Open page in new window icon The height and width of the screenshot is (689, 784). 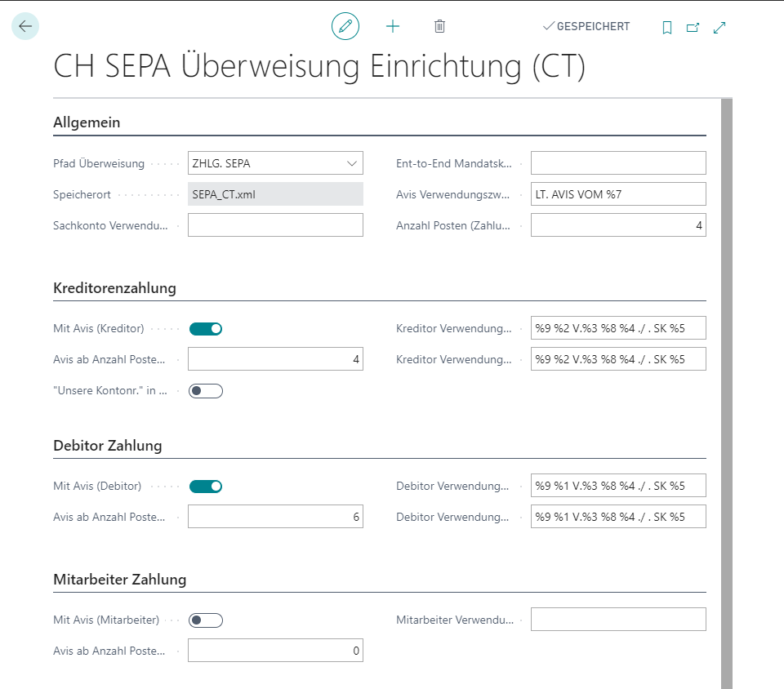[693, 27]
